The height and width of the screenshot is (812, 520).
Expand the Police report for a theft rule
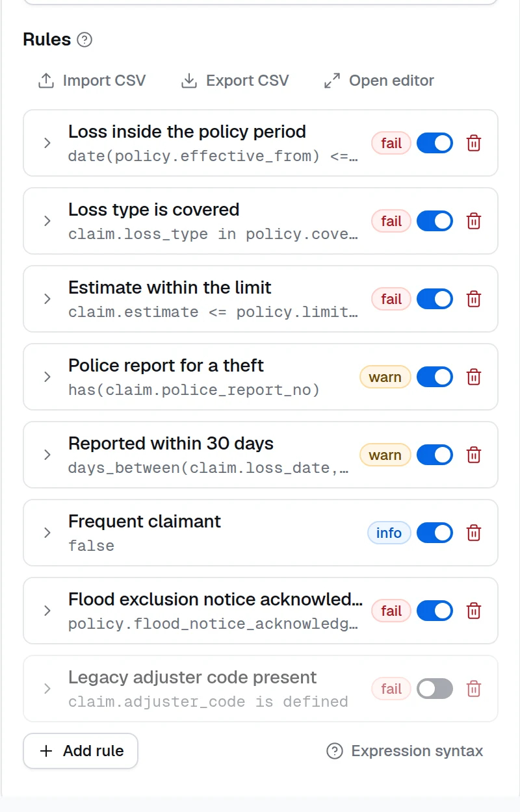point(47,377)
